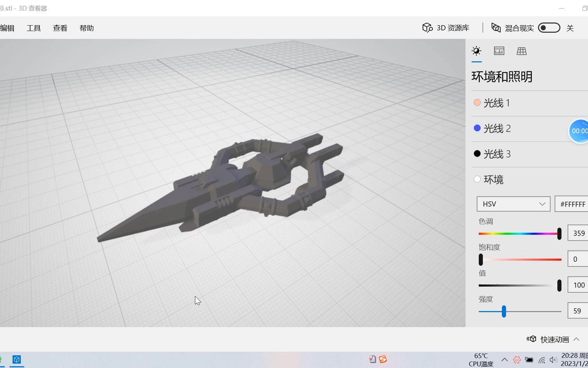The width and height of the screenshot is (588, 368).
Task: Show hidden system tray icons
Action: [x=505, y=360]
